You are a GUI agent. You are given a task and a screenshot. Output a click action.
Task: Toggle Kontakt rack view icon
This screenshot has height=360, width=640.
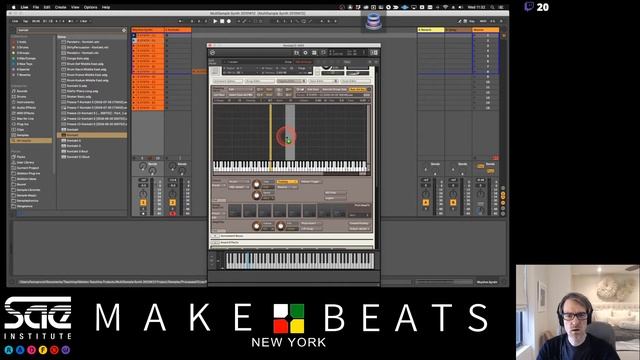tap(314, 53)
